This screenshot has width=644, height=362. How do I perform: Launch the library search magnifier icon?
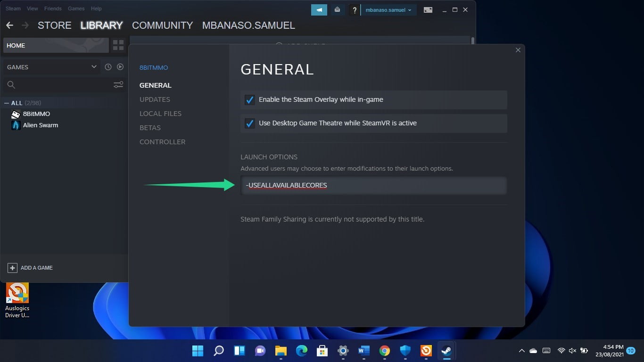pyautogui.click(x=10, y=85)
